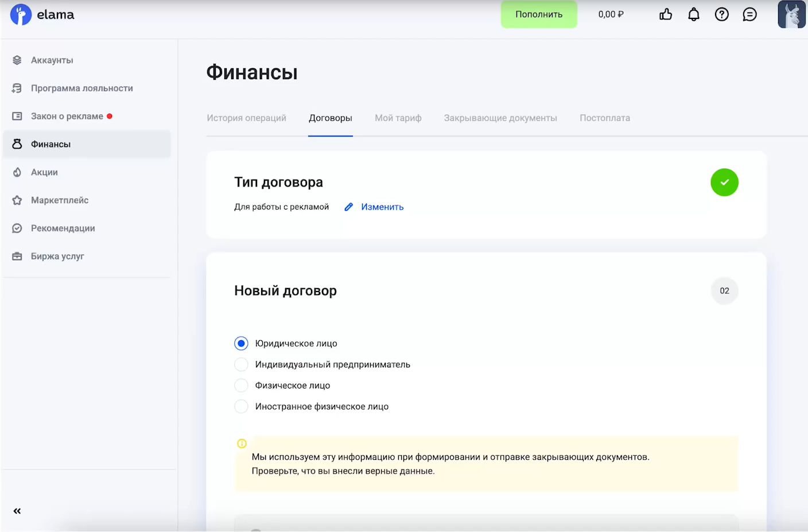This screenshot has height=532, width=808.
Task: Open the help question mark icon
Action: (x=721, y=14)
